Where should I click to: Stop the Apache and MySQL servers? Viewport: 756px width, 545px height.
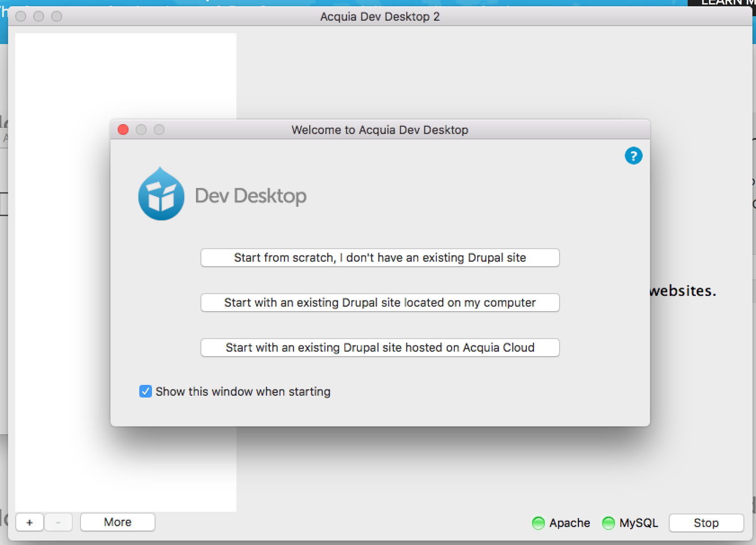(706, 523)
